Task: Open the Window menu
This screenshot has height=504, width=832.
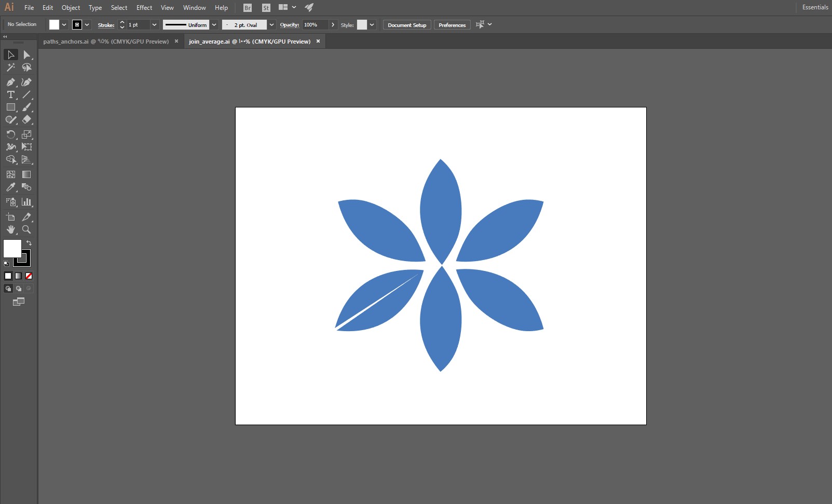Action: [x=195, y=8]
